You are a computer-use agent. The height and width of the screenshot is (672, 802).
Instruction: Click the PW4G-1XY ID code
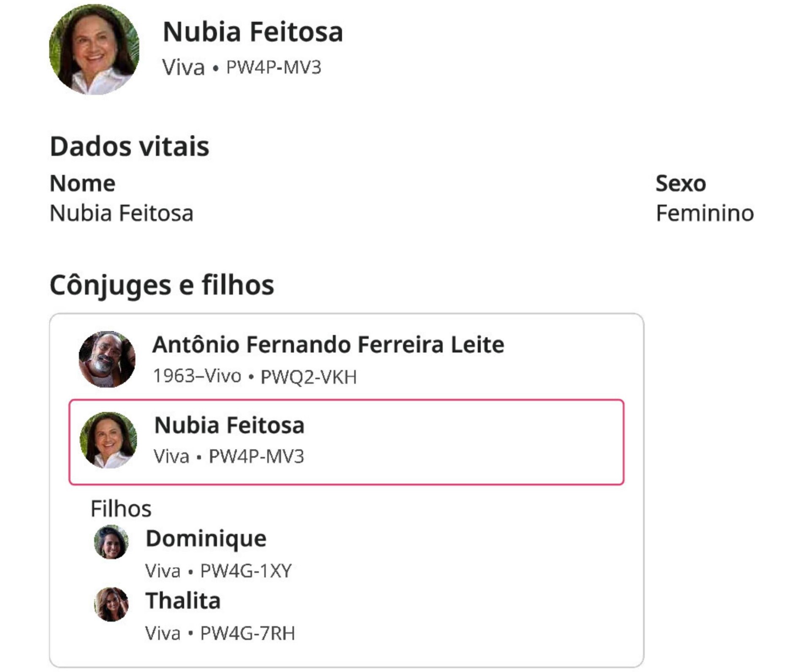click(246, 571)
